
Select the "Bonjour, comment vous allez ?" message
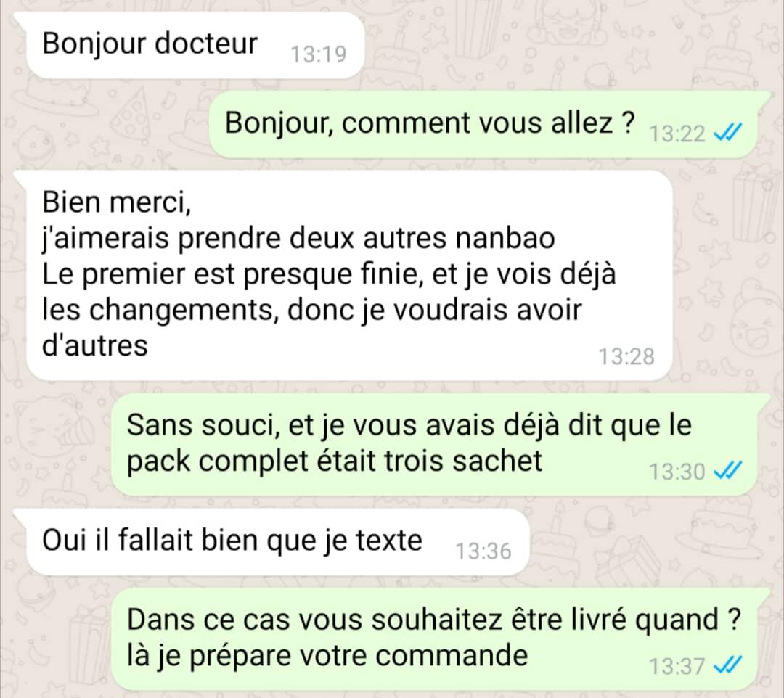click(483, 124)
